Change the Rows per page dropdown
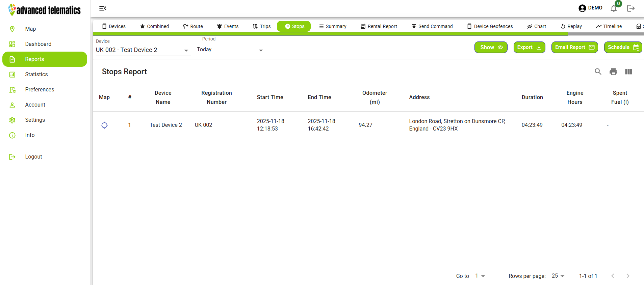 point(558,276)
